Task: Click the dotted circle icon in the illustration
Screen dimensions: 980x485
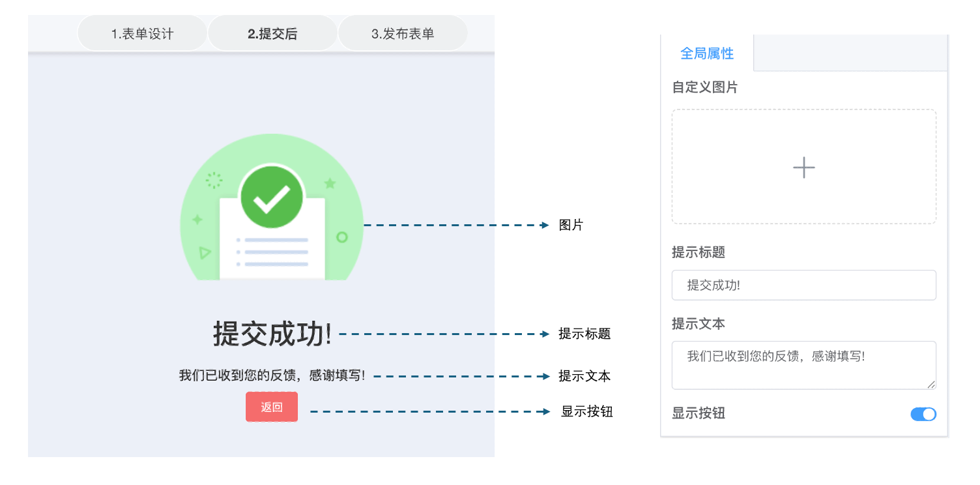Action: click(214, 180)
